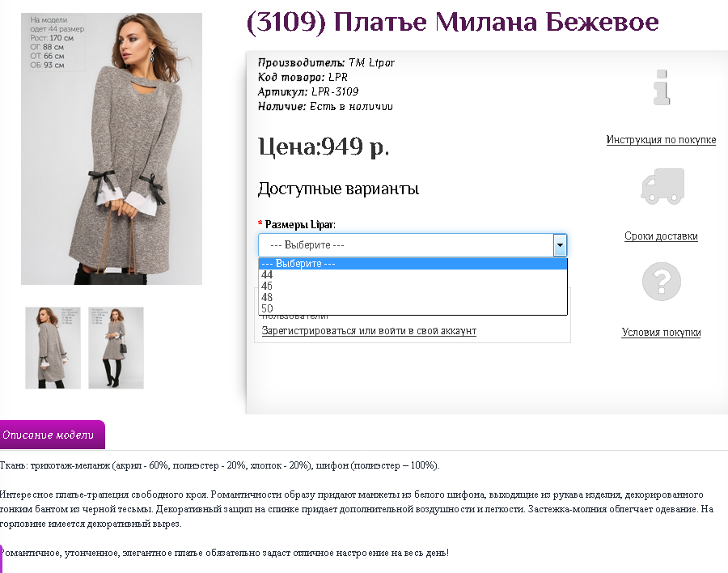The image size is (728, 573).
Task: Click the question mark help icon
Action: click(662, 282)
